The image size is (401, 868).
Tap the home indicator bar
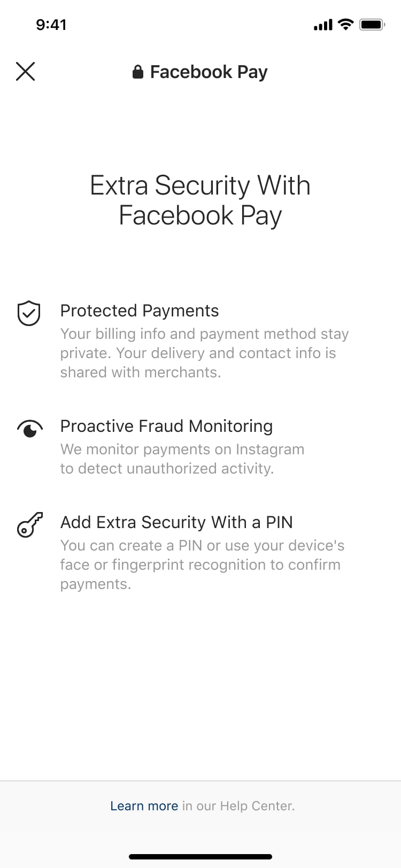point(200,857)
